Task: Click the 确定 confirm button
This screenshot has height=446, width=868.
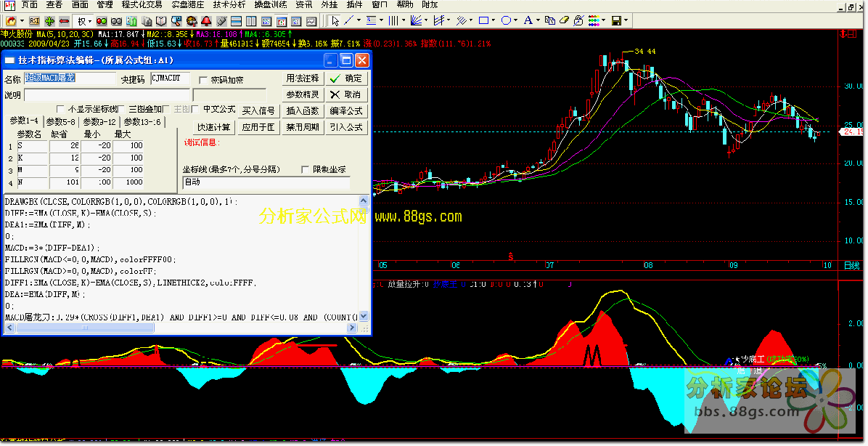Action: 346,78
